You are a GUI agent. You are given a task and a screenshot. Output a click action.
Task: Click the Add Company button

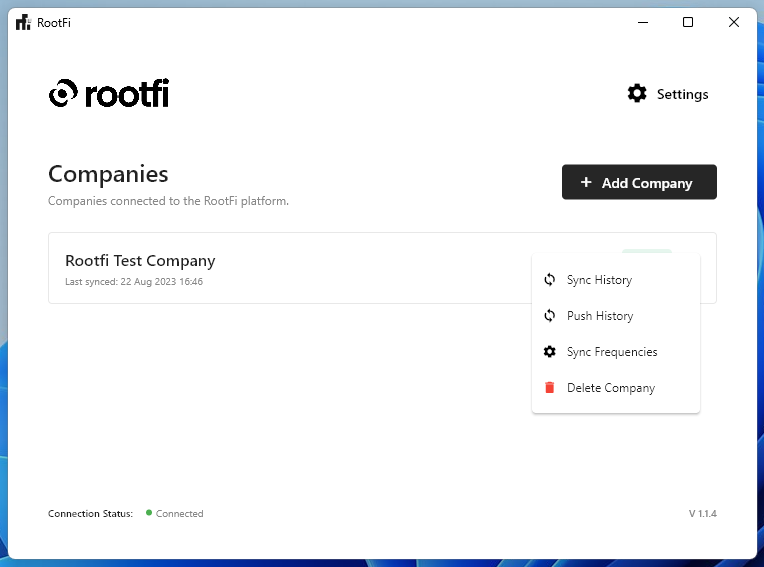coord(639,182)
